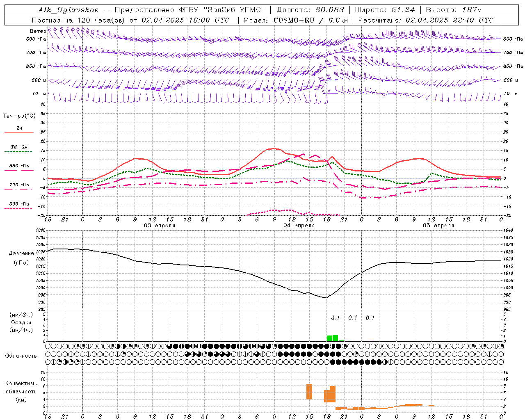The image size is (525, 420).
Task: Select the 500 м wind level label on left
Action: tap(39, 80)
